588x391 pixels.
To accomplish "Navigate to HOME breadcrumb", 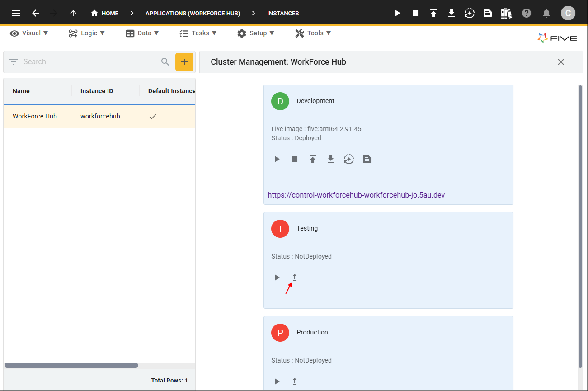I will pyautogui.click(x=104, y=13).
